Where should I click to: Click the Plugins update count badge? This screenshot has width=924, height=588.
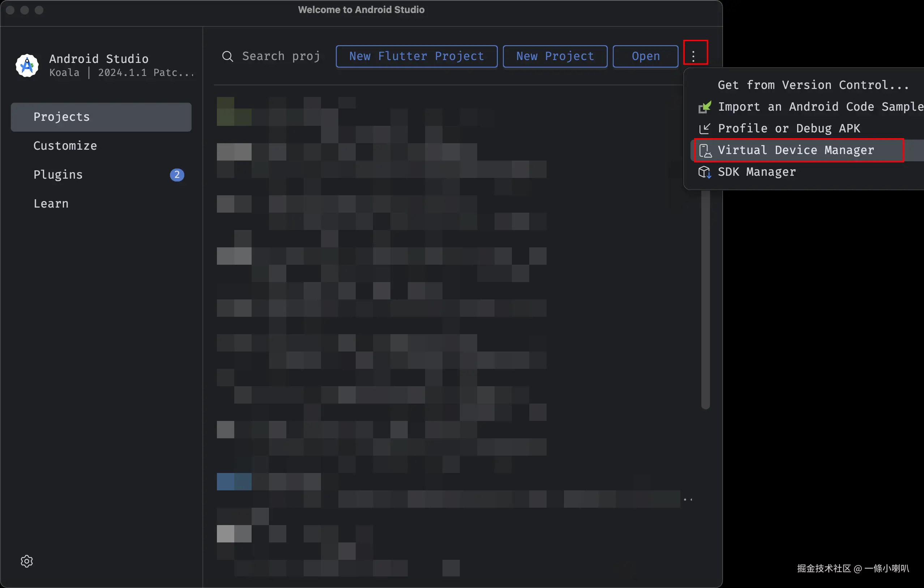[x=177, y=175]
